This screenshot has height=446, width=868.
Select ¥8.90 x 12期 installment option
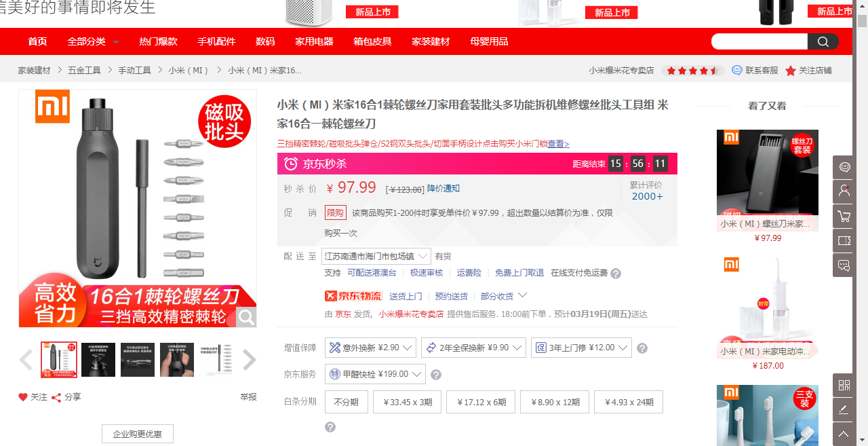(555, 402)
